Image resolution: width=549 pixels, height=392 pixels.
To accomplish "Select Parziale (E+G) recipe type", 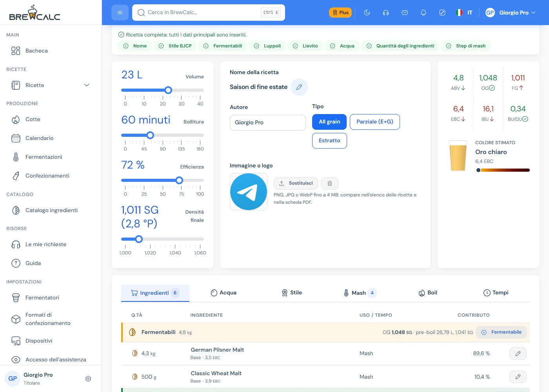I will [x=375, y=122].
